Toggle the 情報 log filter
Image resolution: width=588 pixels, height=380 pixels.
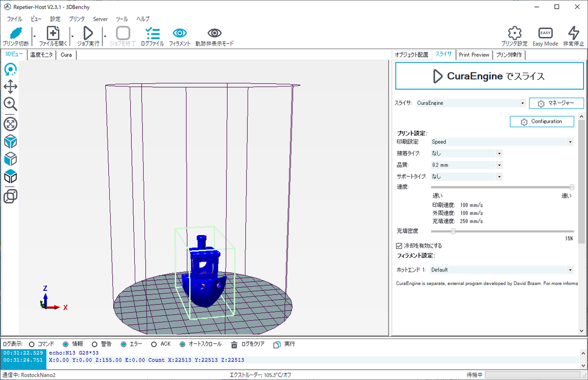66,344
